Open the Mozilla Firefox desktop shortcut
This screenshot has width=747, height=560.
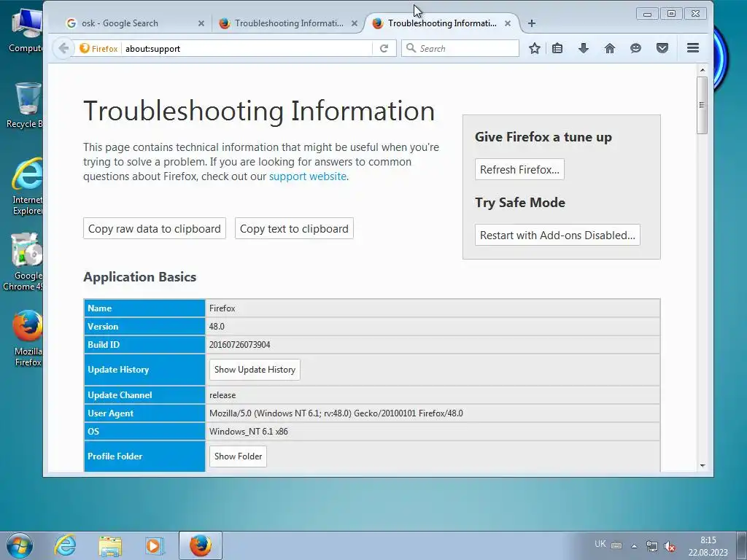(28, 338)
